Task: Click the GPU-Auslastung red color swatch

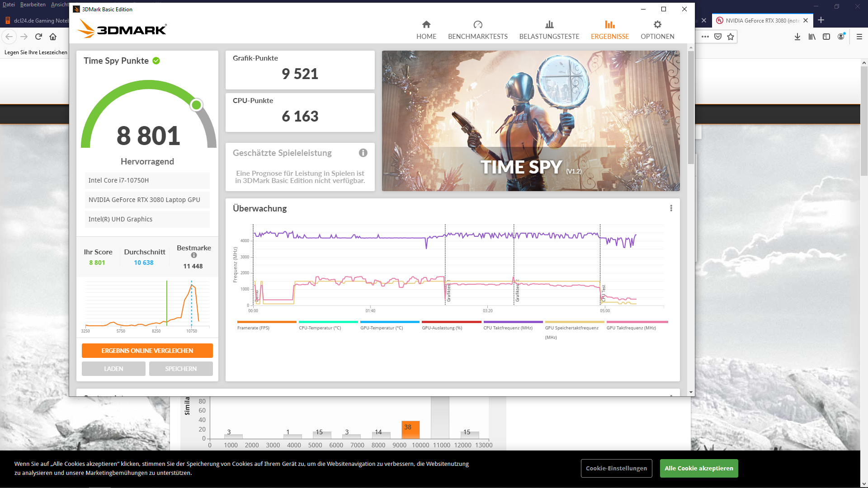Action: pyautogui.click(x=451, y=322)
